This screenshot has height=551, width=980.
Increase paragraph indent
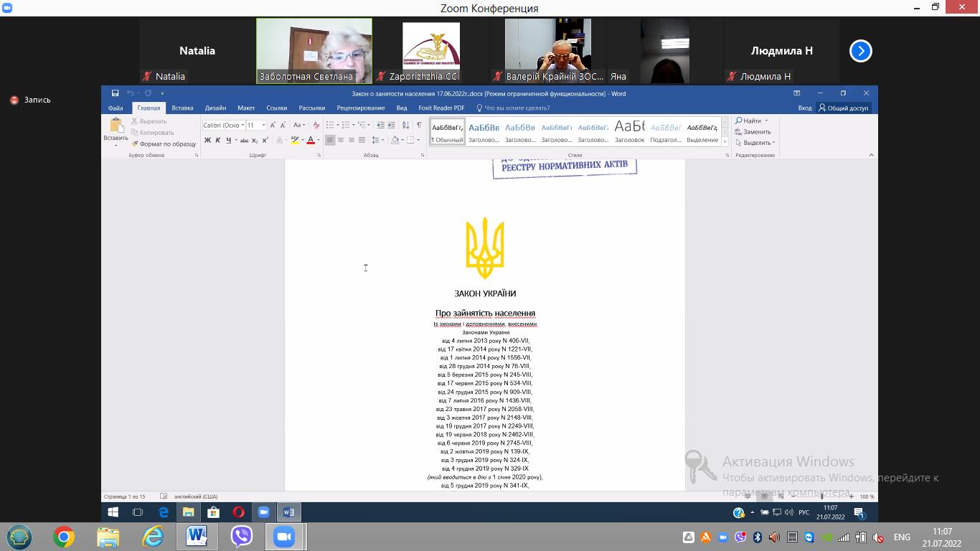point(392,125)
